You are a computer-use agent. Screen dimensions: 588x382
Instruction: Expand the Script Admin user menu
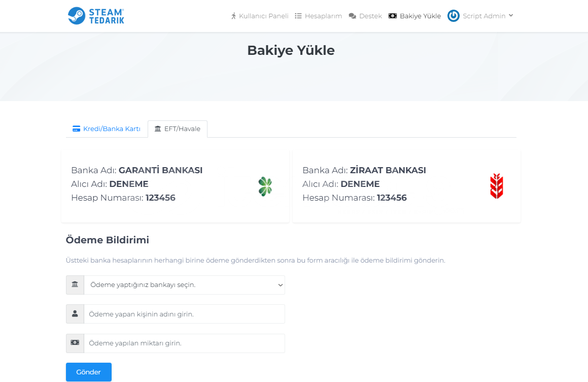pos(488,16)
